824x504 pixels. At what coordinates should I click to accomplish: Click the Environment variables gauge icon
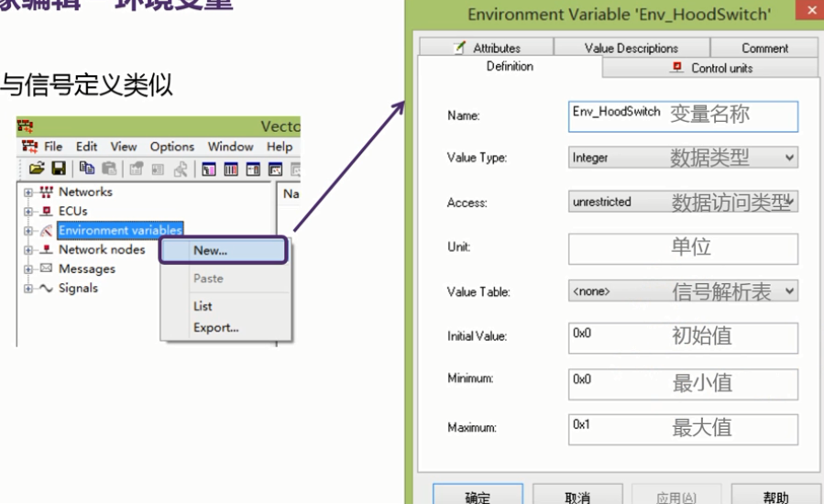click(46, 230)
